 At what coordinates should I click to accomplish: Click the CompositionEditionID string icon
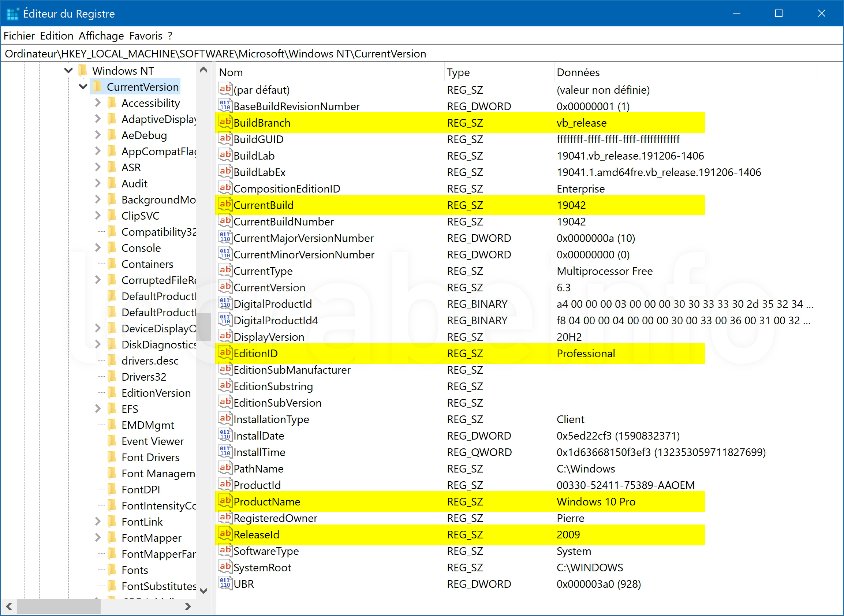225,188
